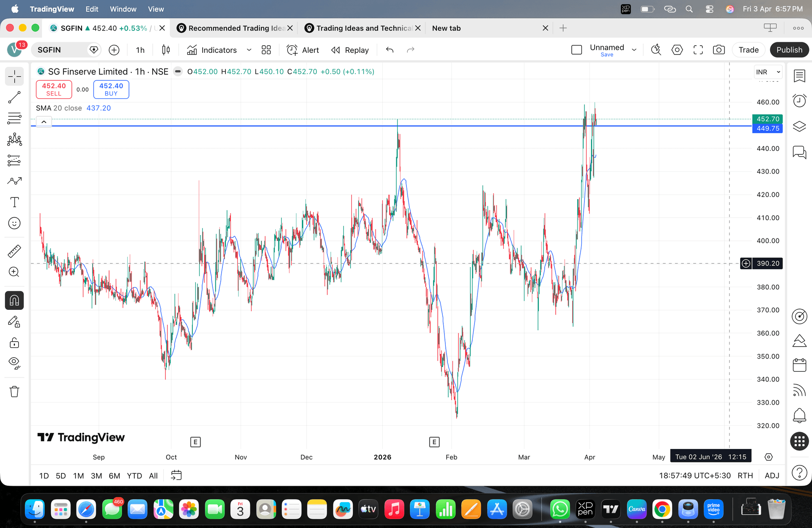Set chart range to 1D

(44, 476)
